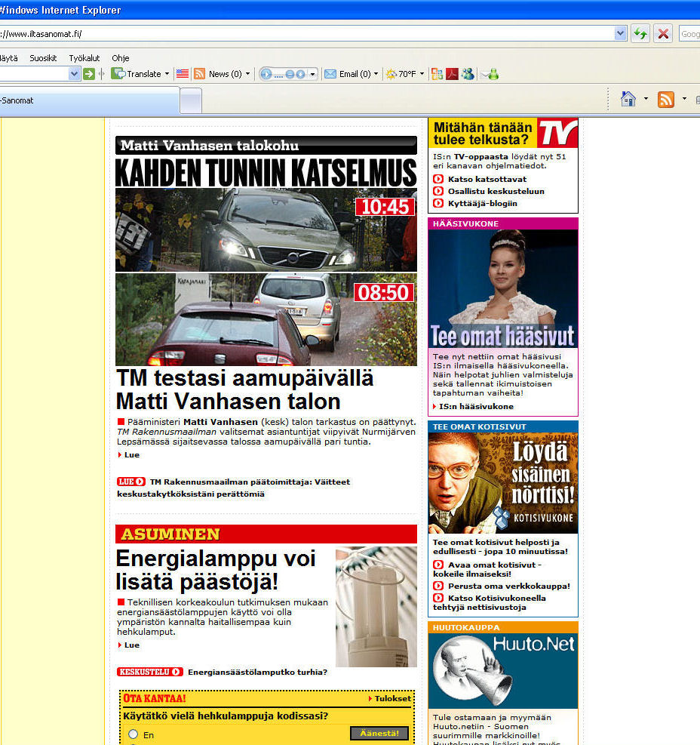700x745 pixels.
Task: Click the energy-saving lamp photo
Action: [x=376, y=607]
